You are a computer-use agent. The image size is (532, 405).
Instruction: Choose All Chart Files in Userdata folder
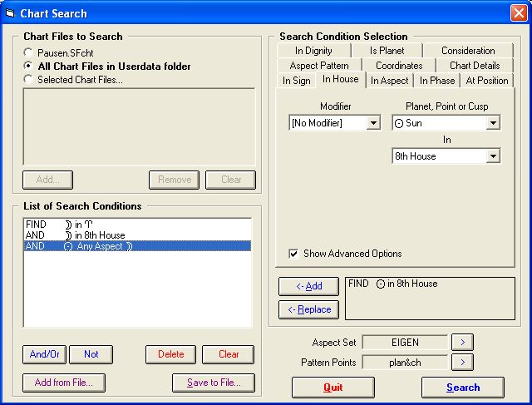pos(29,67)
